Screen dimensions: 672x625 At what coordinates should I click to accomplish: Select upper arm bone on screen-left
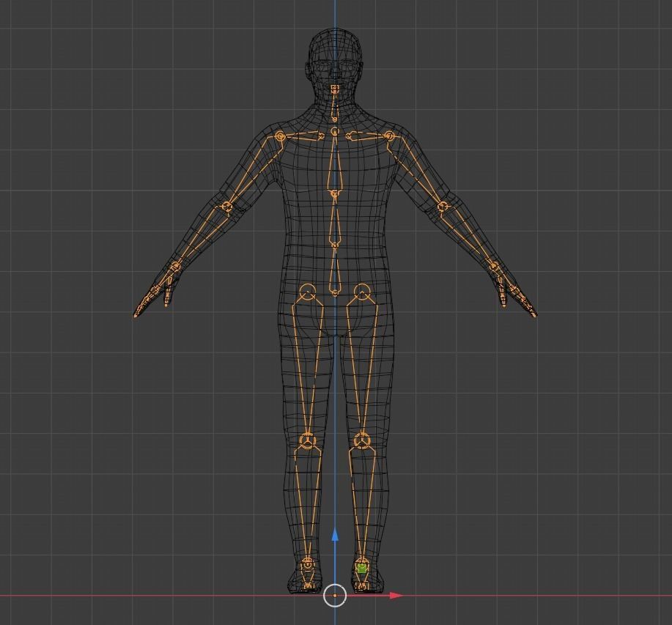(254, 171)
